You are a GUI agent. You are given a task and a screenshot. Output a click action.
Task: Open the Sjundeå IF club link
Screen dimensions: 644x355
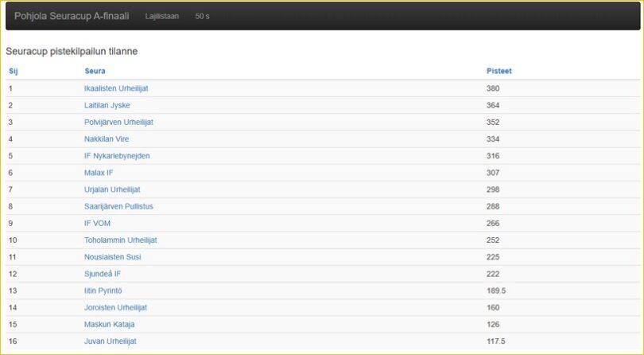(x=103, y=274)
